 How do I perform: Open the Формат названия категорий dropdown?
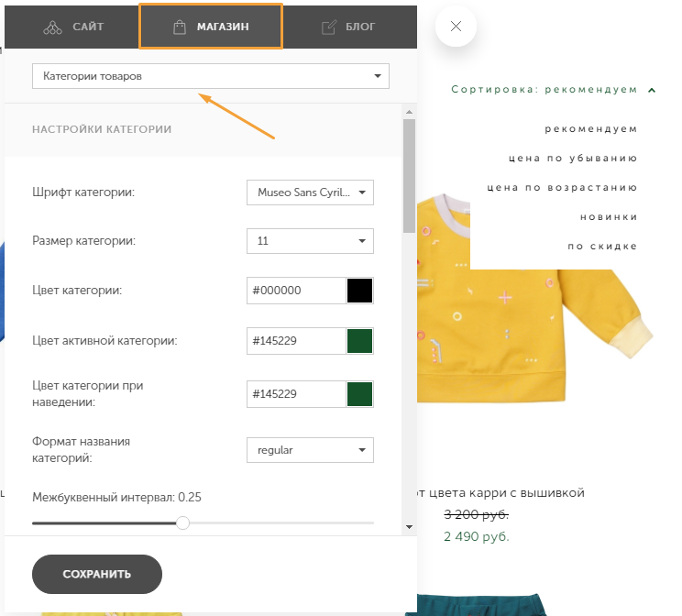[x=310, y=450]
